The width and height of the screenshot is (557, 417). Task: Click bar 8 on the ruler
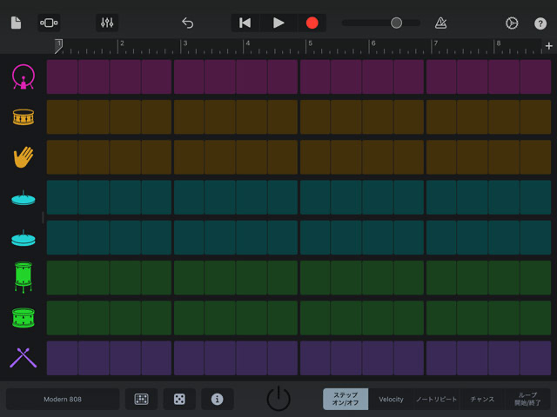click(498, 43)
